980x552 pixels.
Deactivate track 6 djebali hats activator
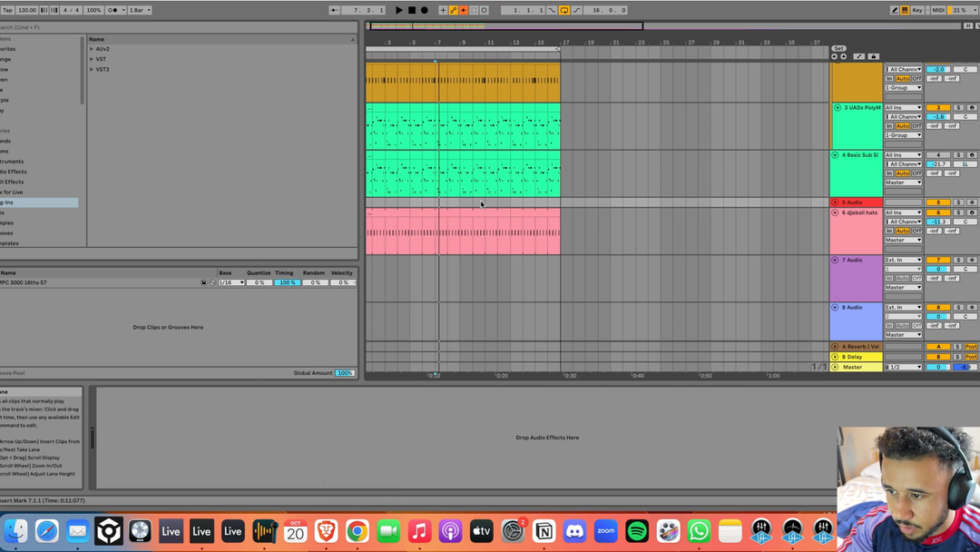coord(937,212)
